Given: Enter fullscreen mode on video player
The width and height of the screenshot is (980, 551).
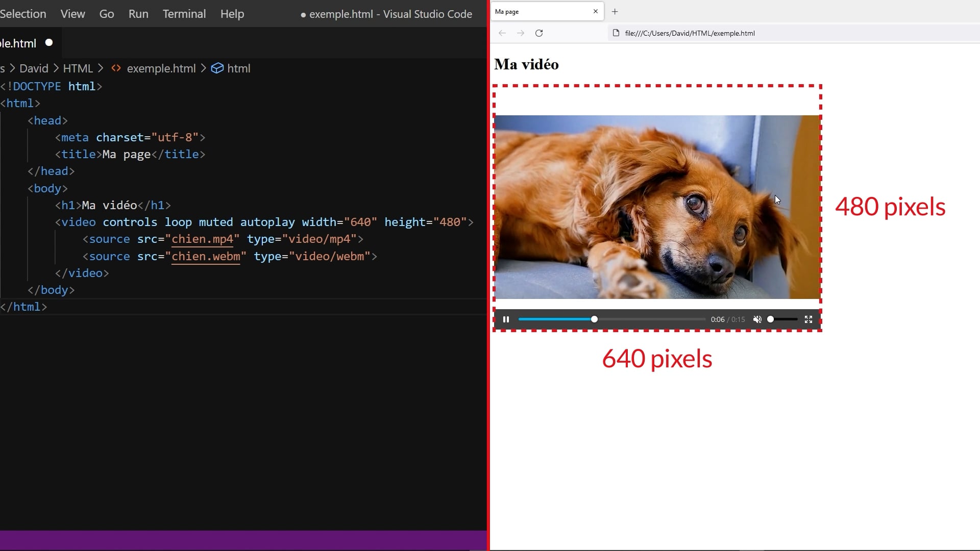Looking at the screenshot, I should coord(808,319).
